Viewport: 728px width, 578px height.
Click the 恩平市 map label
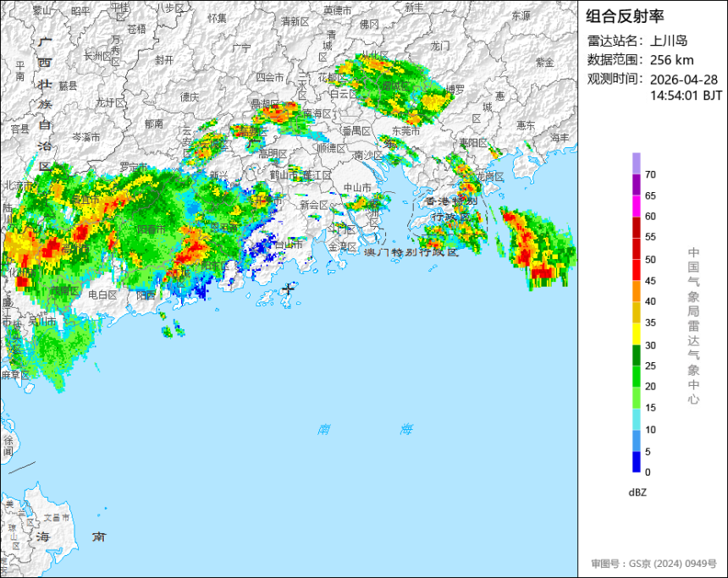click(x=224, y=228)
